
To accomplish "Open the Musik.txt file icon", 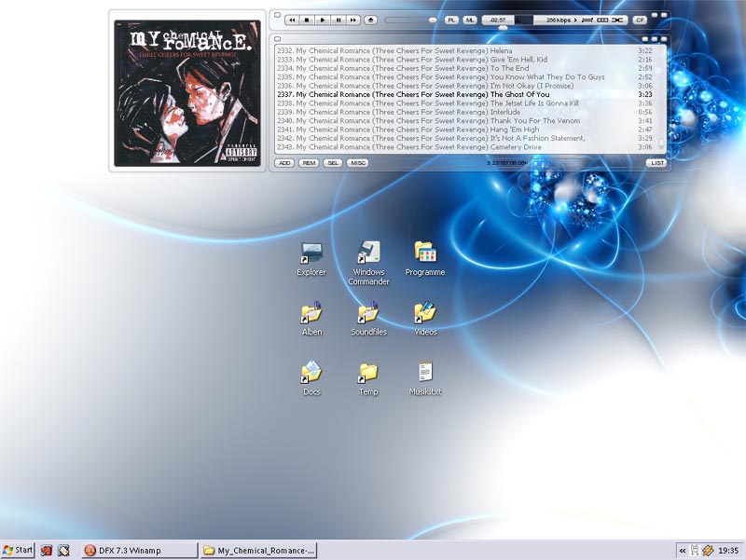I will click(x=425, y=378).
